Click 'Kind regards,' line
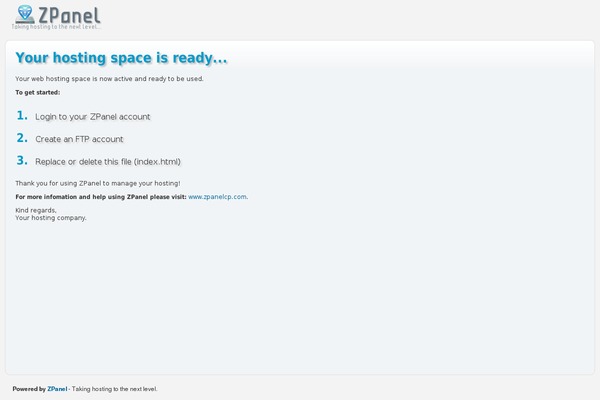 [36, 210]
